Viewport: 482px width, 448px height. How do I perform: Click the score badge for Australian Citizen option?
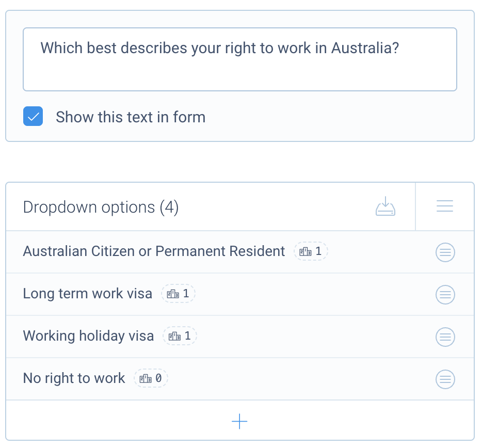(311, 251)
